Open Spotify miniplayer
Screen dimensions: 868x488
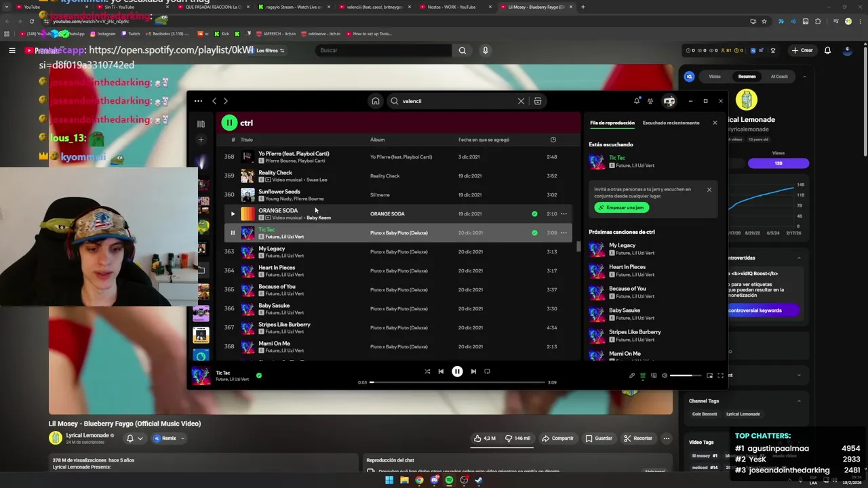pyautogui.click(x=710, y=375)
